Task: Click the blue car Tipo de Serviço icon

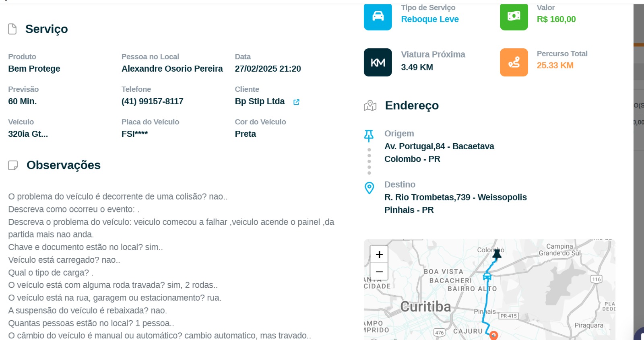Action: tap(378, 17)
